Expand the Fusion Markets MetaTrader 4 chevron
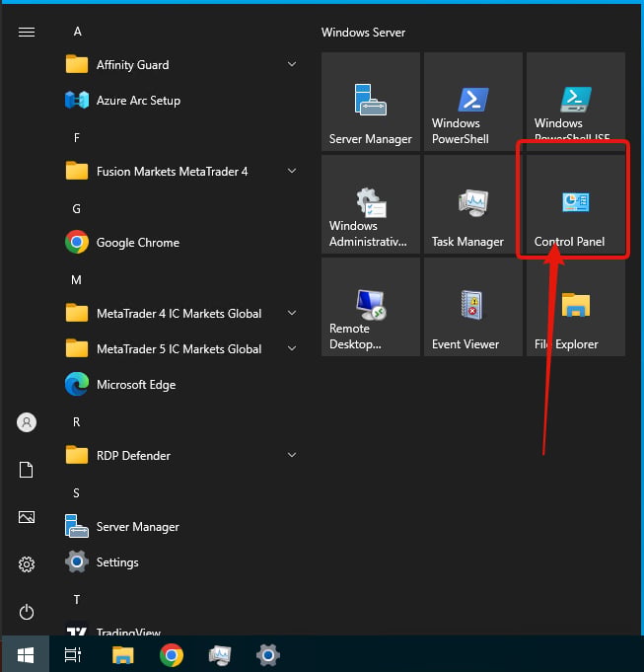Viewport: 644px width, 672px height. click(292, 171)
